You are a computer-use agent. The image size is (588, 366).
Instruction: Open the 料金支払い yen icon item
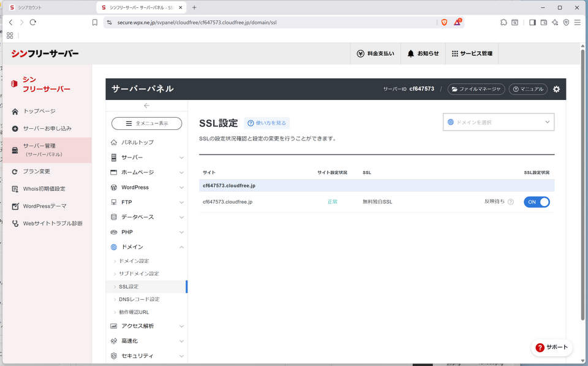(x=375, y=53)
